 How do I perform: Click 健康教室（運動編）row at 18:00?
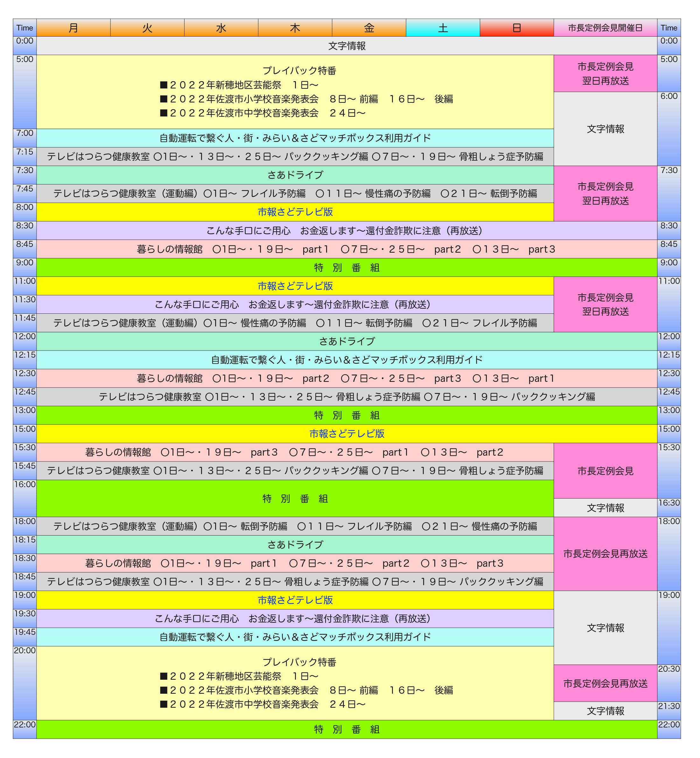(295, 526)
